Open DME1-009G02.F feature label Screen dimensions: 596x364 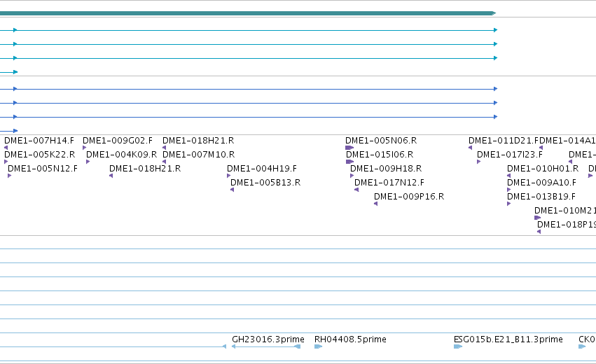pyautogui.click(x=118, y=141)
